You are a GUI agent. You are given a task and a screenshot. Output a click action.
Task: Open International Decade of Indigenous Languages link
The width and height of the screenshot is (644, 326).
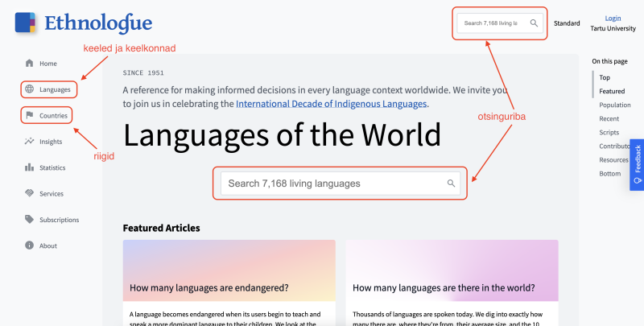point(331,104)
